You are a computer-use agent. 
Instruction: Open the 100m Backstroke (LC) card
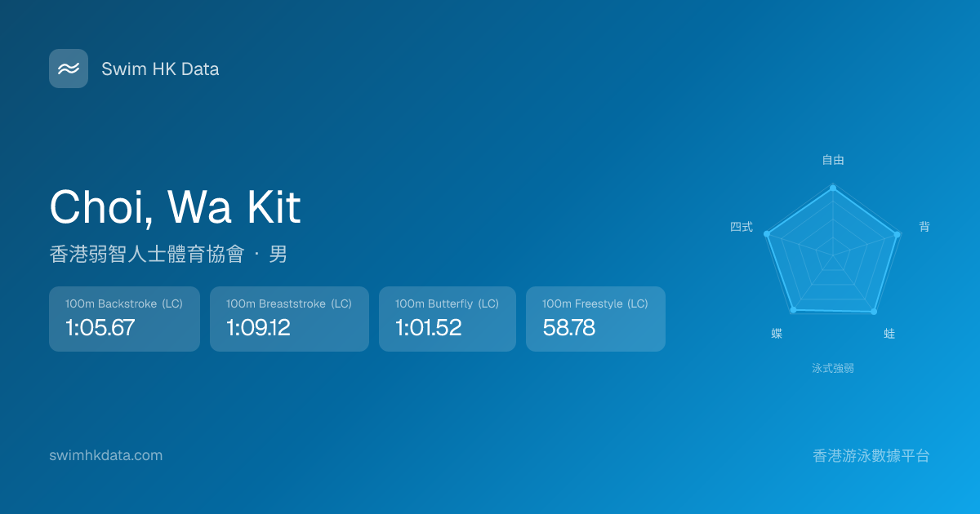tap(124, 319)
